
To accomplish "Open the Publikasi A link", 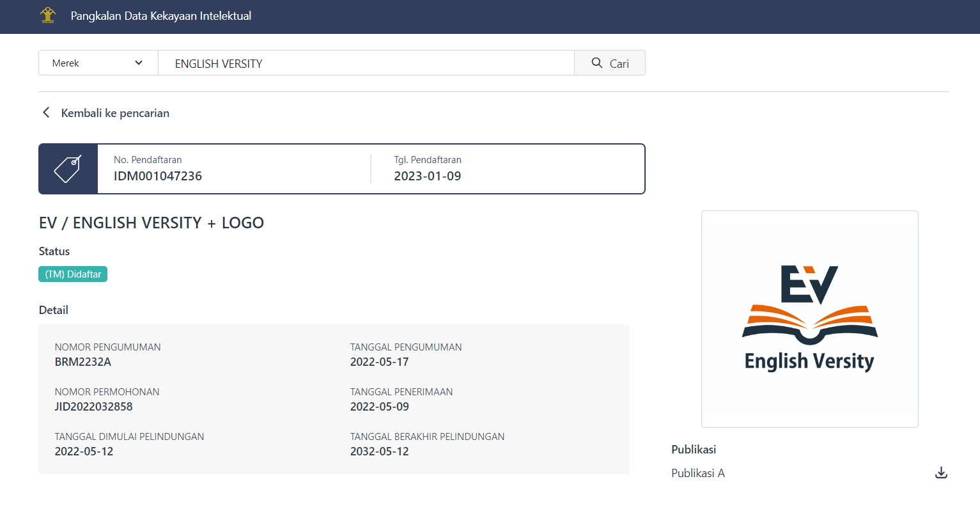I will 698,473.
